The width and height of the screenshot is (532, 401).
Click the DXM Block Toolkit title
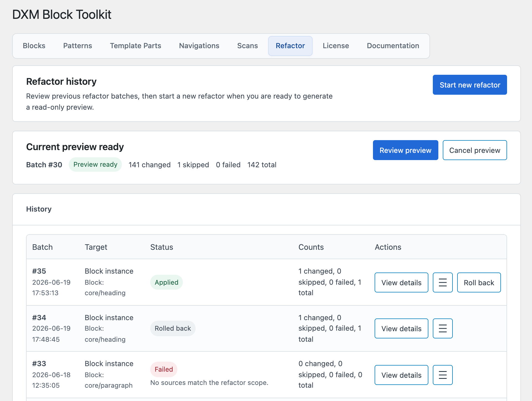[62, 14]
